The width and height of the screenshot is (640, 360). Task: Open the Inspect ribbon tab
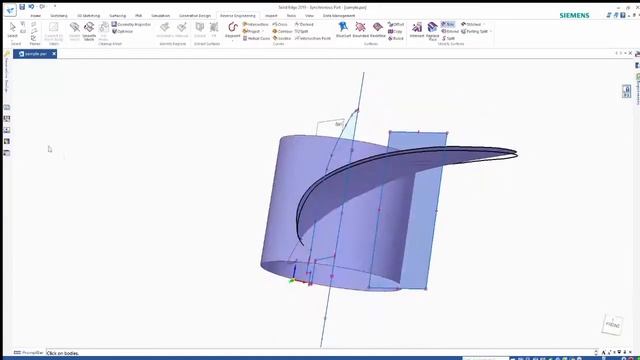(x=271, y=16)
